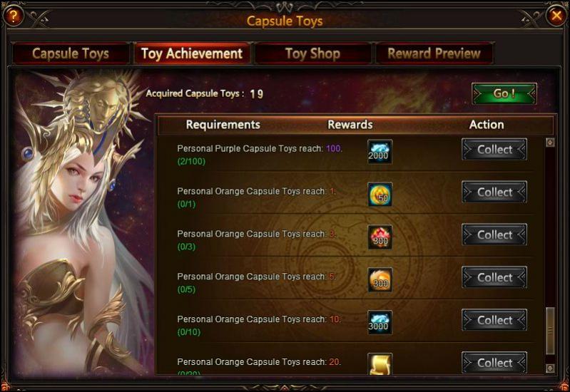
Task: Switch to the Capsule Toys tab
Action: tap(71, 53)
